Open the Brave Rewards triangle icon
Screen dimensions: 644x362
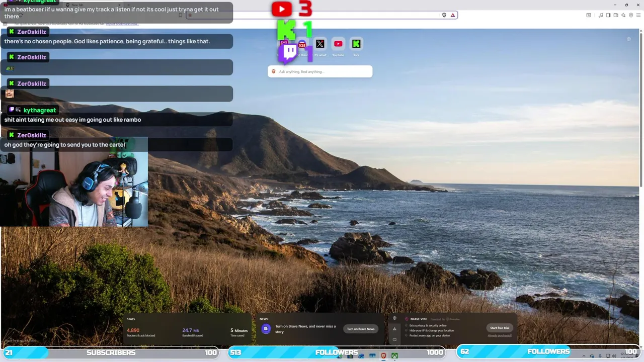coord(453,15)
